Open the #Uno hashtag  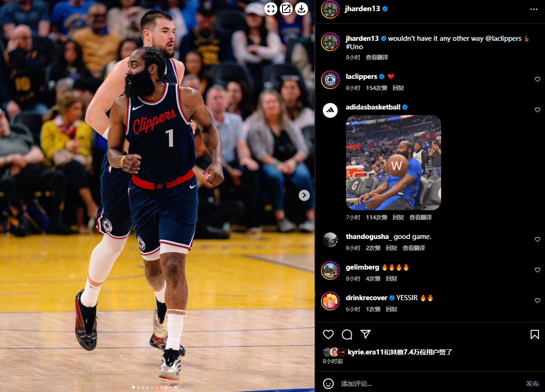click(x=354, y=47)
